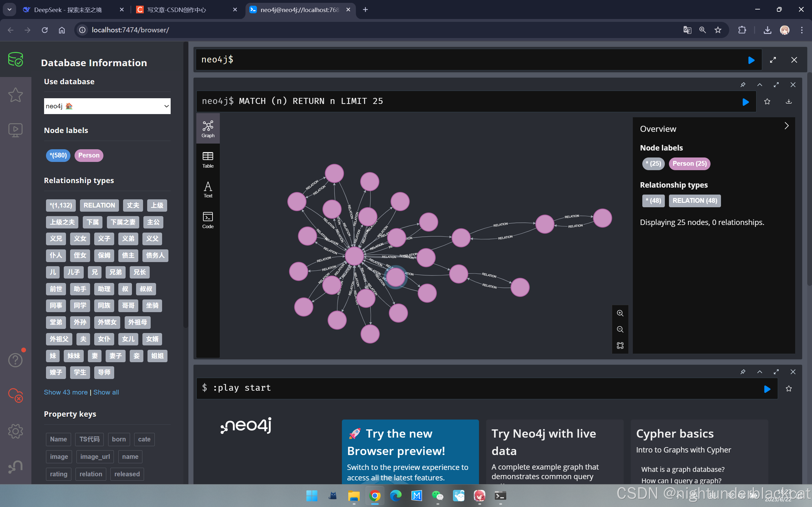Viewport: 812px width, 507px height.
Task: Switch to Code result view
Action: tap(208, 220)
